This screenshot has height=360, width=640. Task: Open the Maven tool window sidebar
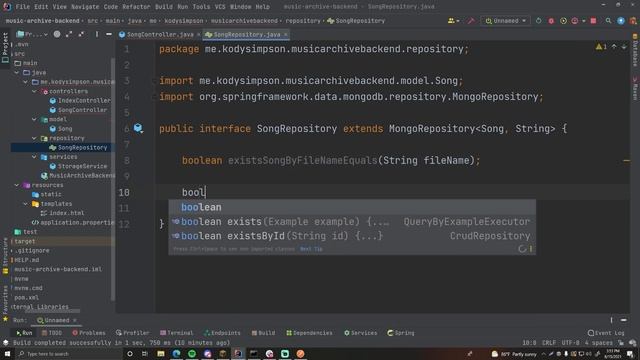click(x=635, y=89)
